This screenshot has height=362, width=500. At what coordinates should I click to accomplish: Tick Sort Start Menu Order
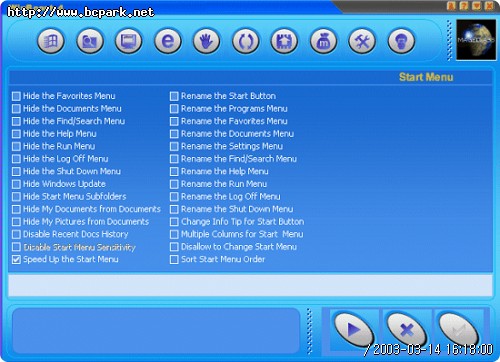[x=174, y=260]
